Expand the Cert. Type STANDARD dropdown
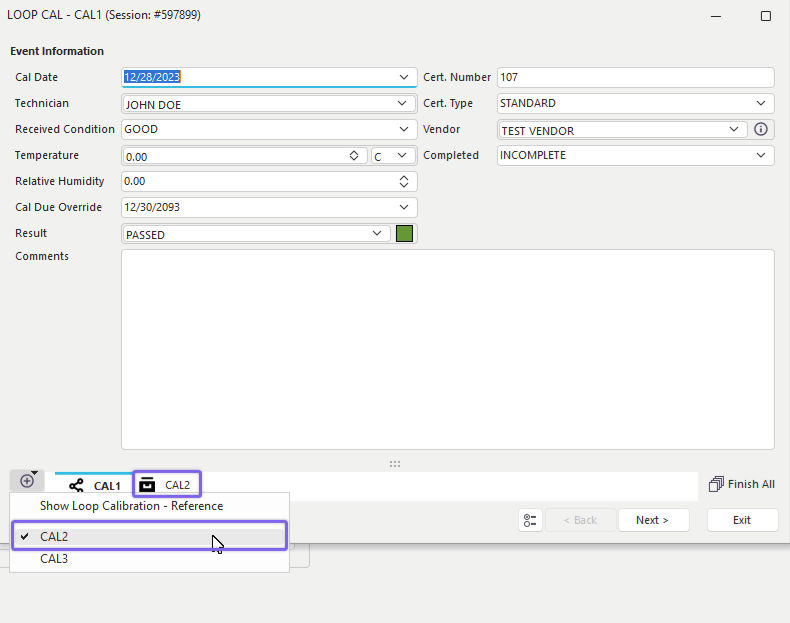Image resolution: width=790 pixels, height=623 pixels. (x=762, y=103)
